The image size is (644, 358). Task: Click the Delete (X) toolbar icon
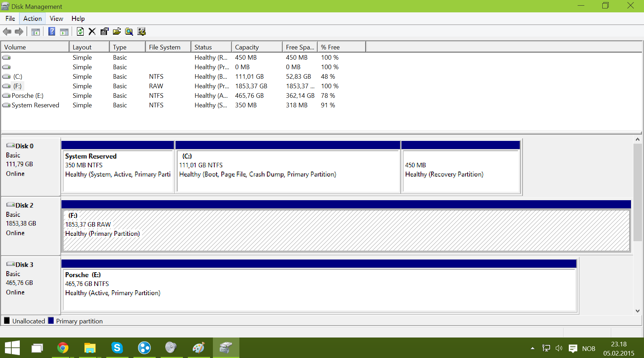92,32
